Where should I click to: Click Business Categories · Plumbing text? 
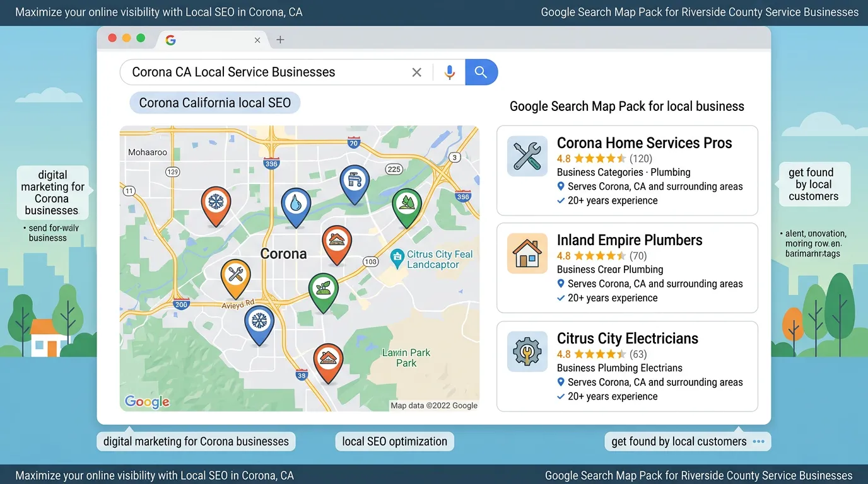624,172
